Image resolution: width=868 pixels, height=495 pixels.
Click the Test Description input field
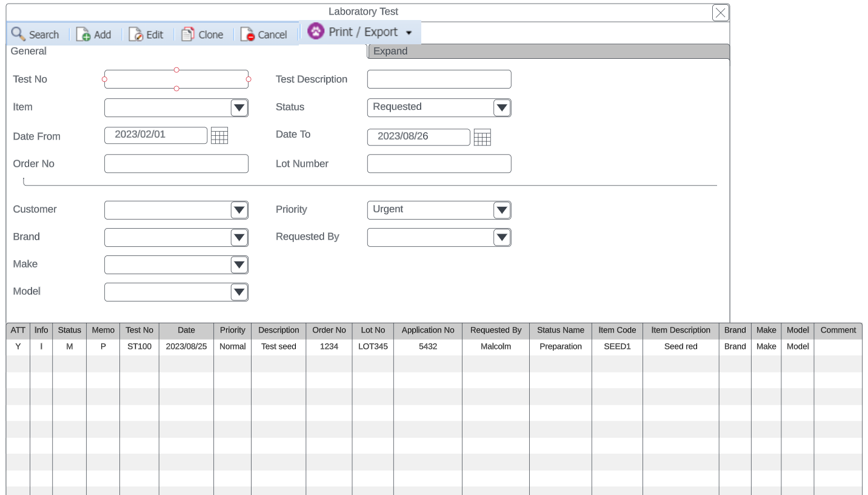[x=439, y=79]
